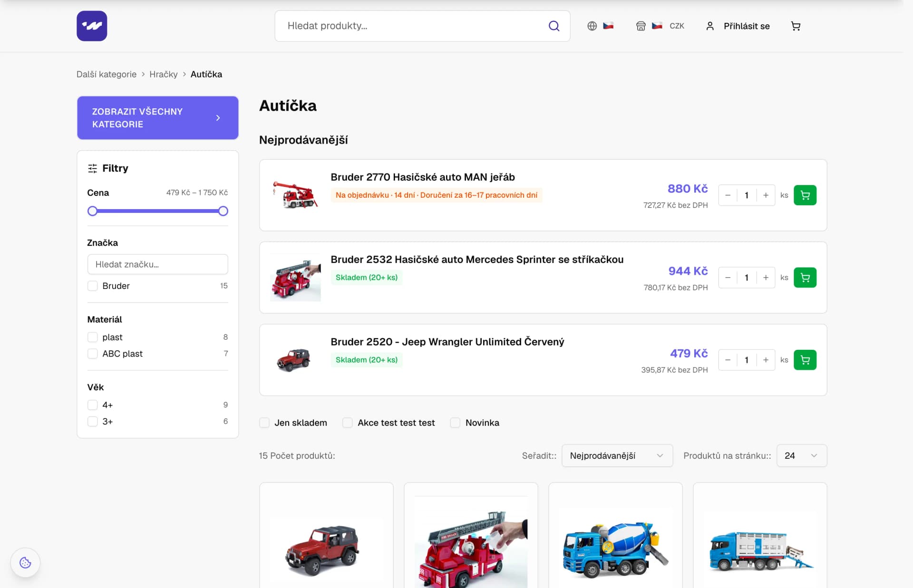Open Bruder 2520 Jeep Wrangler title
The height and width of the screenshot is (588, 913).
447,342
